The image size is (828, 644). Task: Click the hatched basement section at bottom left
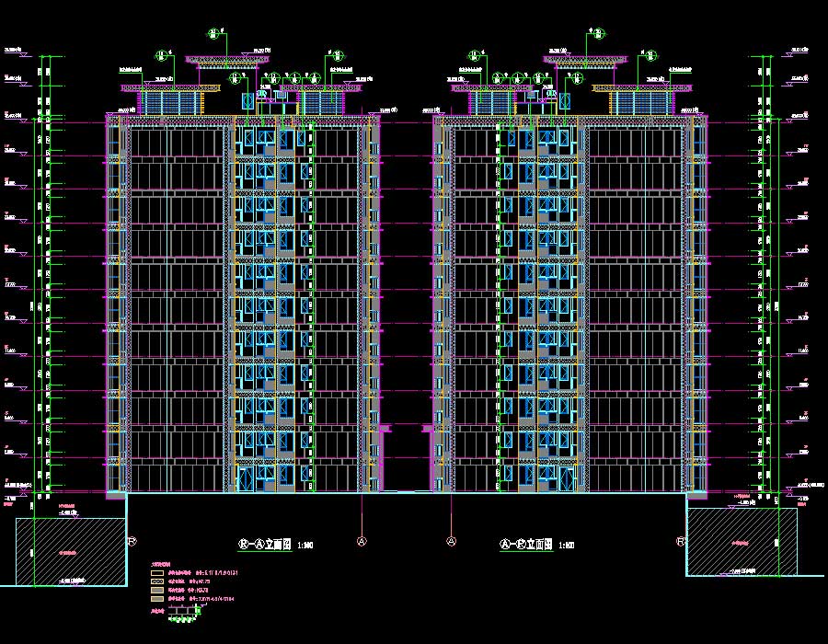tap(71, 550)
